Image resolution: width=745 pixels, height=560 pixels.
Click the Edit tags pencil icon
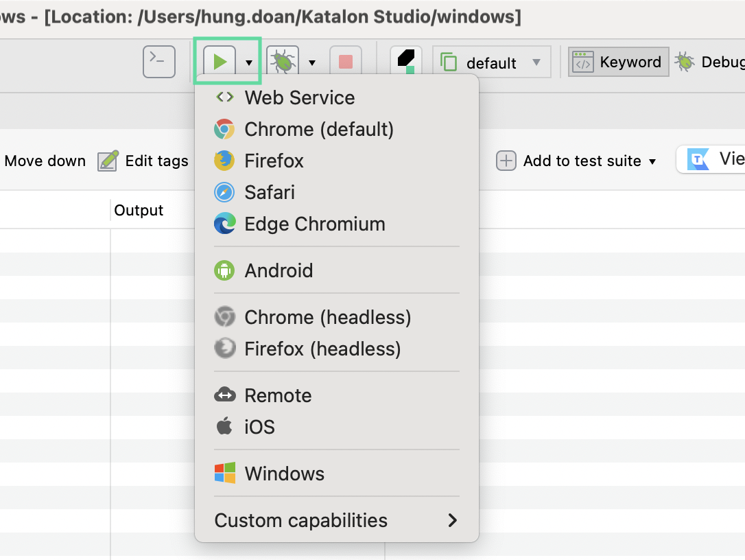[108, 161]
